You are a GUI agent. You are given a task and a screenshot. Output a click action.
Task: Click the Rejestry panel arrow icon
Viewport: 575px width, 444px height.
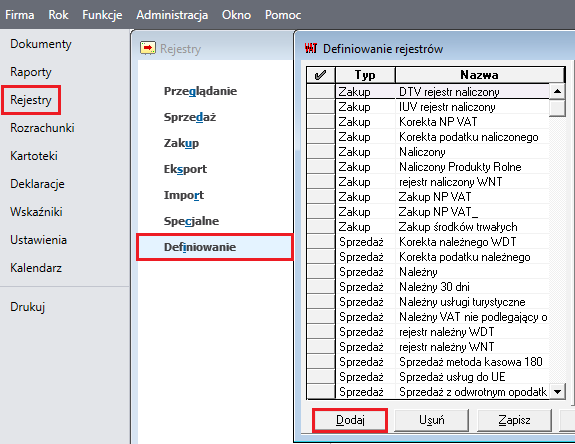tap(148, 48)
